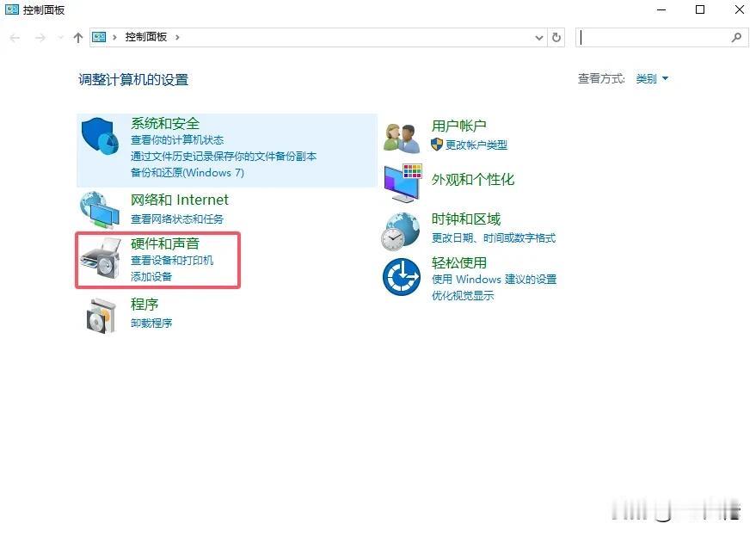The width and height of the screenshot is (756, 536).
Task: Open 外观和个性化 category heading
Action: (472, 180)
